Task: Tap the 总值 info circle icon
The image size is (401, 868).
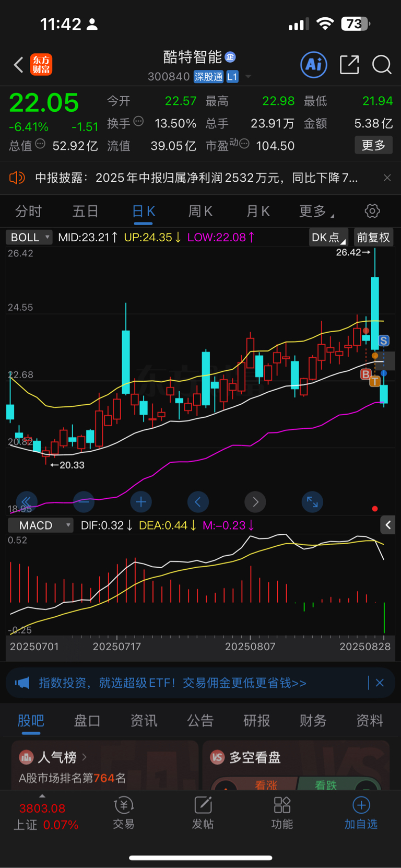Action: point(40,144)
